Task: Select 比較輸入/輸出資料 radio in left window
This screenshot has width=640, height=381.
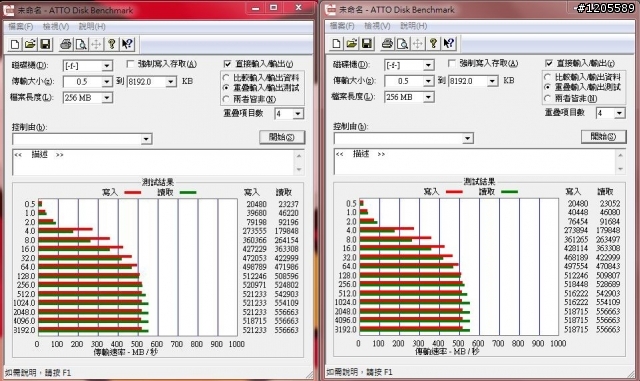Action: click(226, 78)
